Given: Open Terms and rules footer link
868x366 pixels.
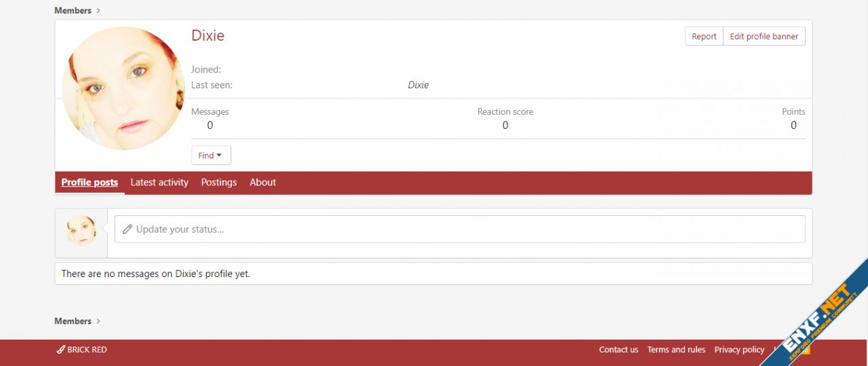Looking at the screenshot, I should [x=676, y=350].
